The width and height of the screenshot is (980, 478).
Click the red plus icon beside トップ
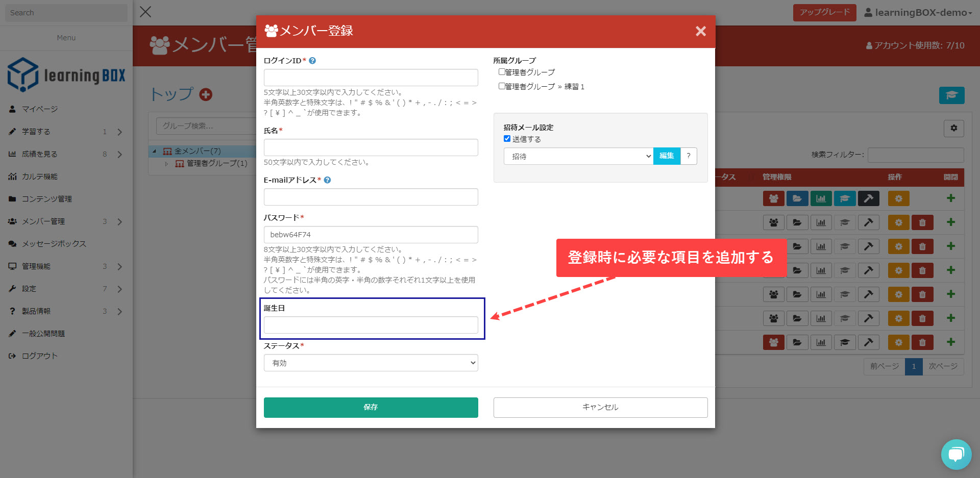206,94
